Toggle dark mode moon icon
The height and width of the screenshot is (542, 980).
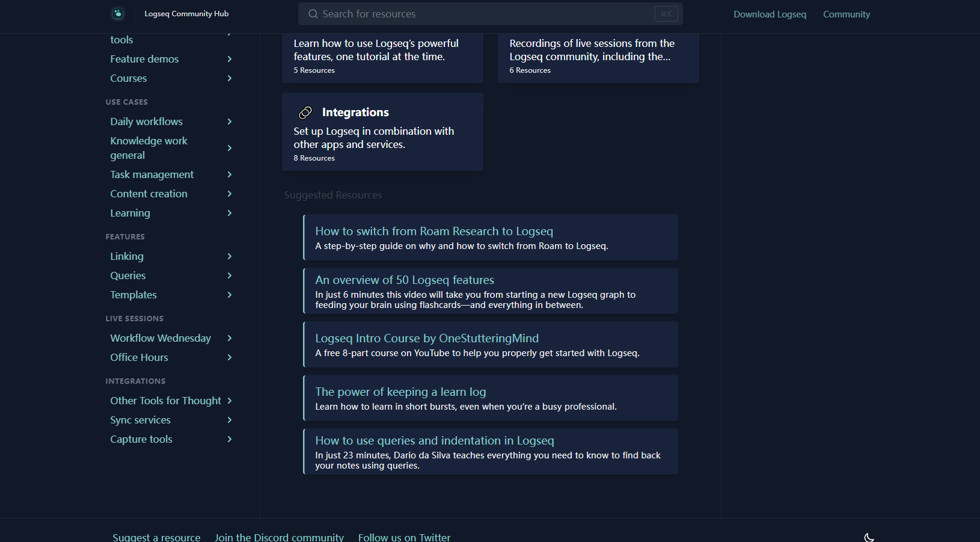(869, 537)
